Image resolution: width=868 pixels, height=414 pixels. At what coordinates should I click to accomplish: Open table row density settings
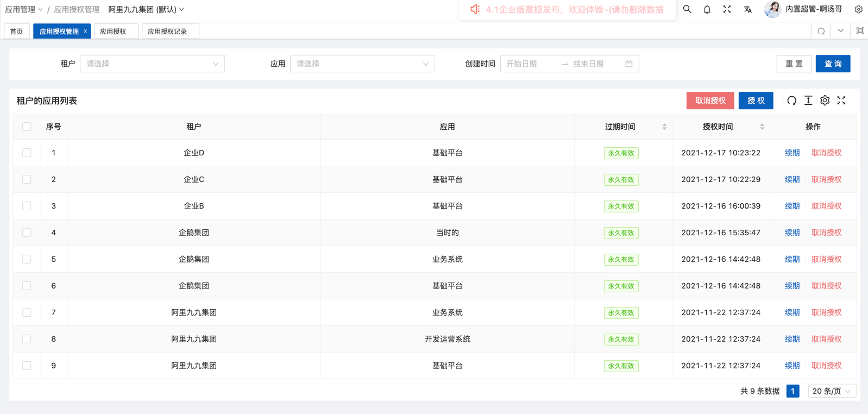[x=808, y=101]
